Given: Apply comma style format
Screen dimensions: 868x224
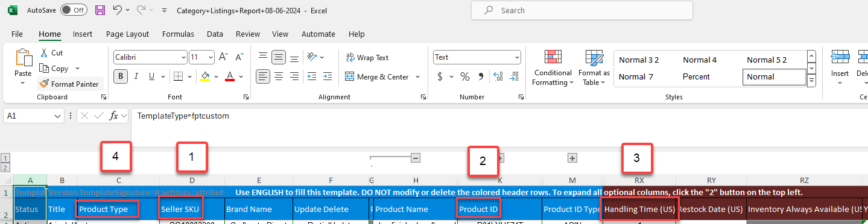Looking at the screenshot, I should (x=481, y=76).
